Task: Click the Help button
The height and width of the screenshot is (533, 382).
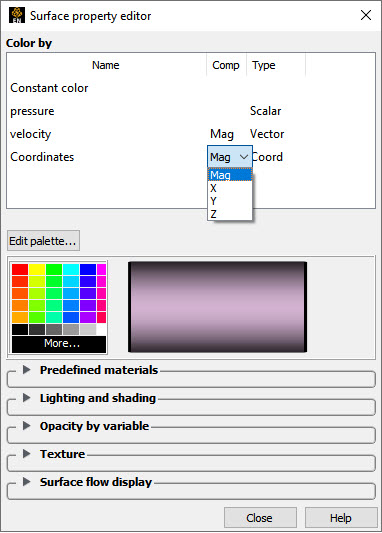Action: pyautogui.click(x=341, y=518)
